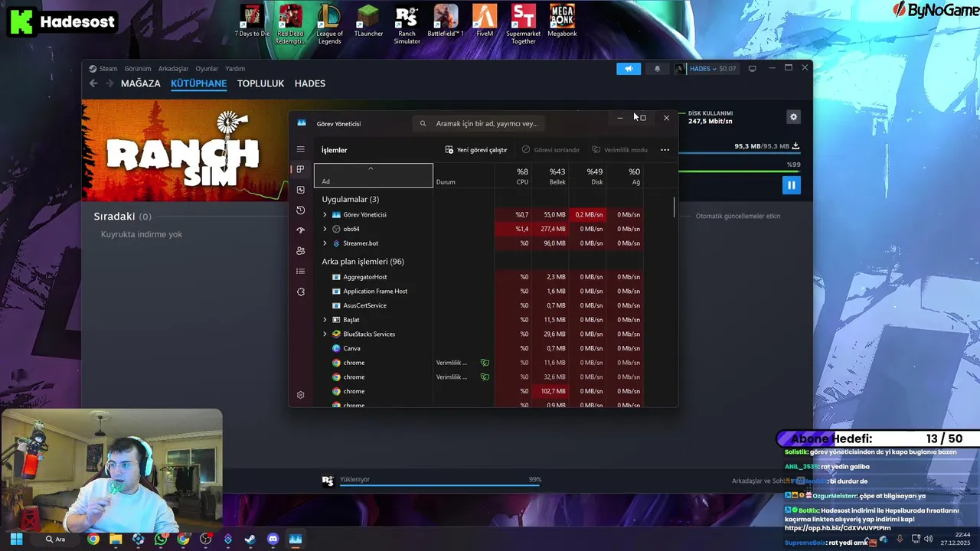980x551 pixels.
Task: Switch to MAĞAZA tab in Steam
Action: pyautogui.click(x=141, y=83)
